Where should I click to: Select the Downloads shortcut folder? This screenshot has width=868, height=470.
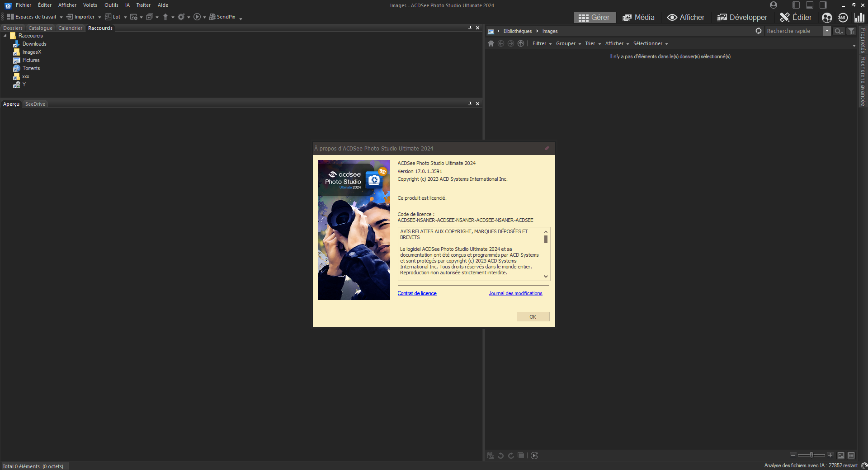pyautogui.click(x=34, y=44)
